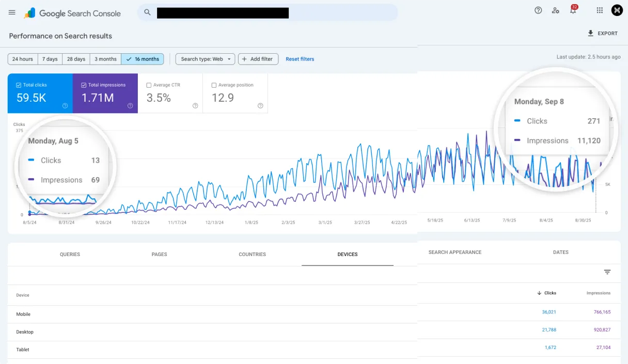Click the 27,104 impressions value
The image size is (628, 364).
coord(603,347)
